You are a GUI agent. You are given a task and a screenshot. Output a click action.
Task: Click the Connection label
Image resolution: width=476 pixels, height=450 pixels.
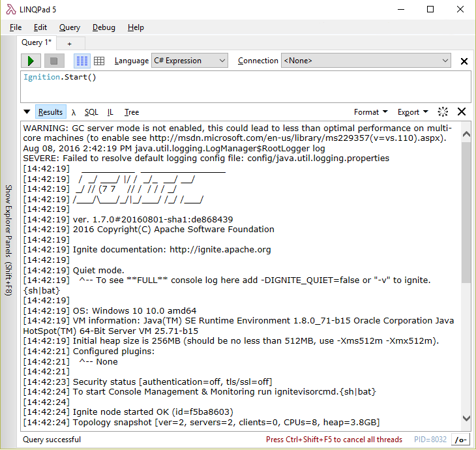(258, 61)
